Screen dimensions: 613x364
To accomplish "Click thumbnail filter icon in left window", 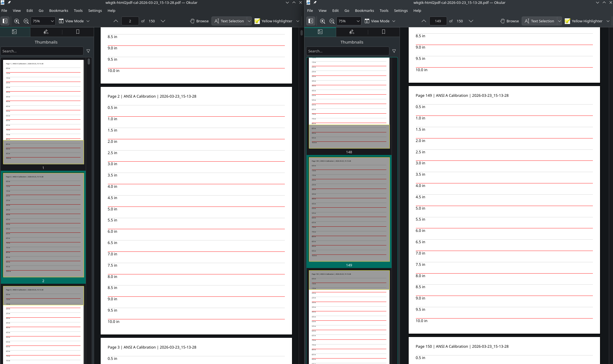I will 88,51.
